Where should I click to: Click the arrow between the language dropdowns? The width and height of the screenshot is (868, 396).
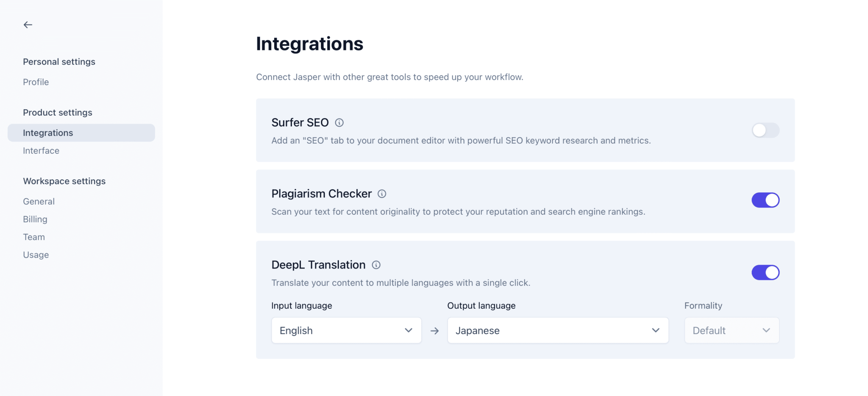pyautogui.click(x=434, y=331)
